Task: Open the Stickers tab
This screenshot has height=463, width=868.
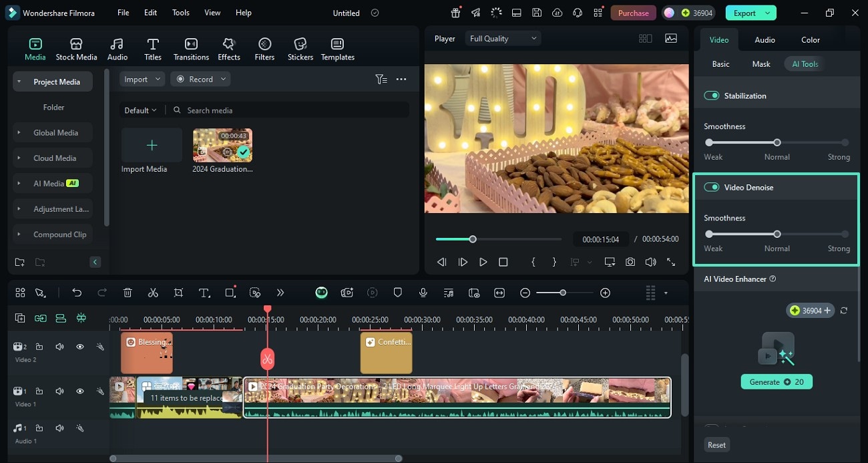Action: coord(300,49)
